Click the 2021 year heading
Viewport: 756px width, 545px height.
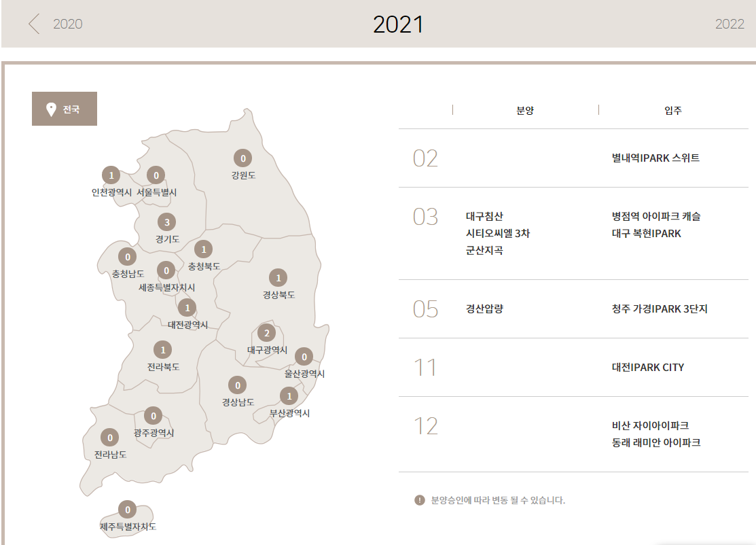[398, 24]
